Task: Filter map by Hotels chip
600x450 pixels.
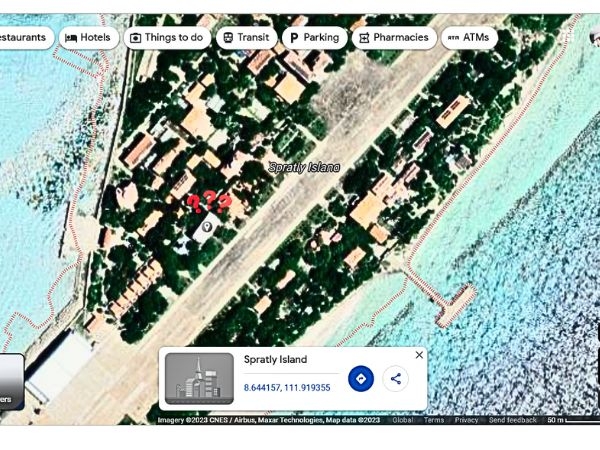Action: (x=89, y=38)
